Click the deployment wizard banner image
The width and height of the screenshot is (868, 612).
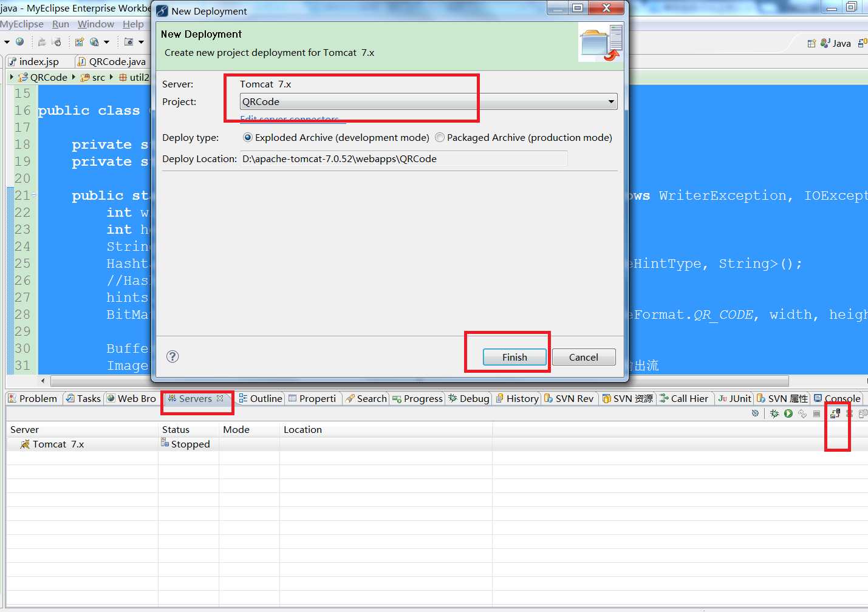pyautogui.click(x=601, y=42)
